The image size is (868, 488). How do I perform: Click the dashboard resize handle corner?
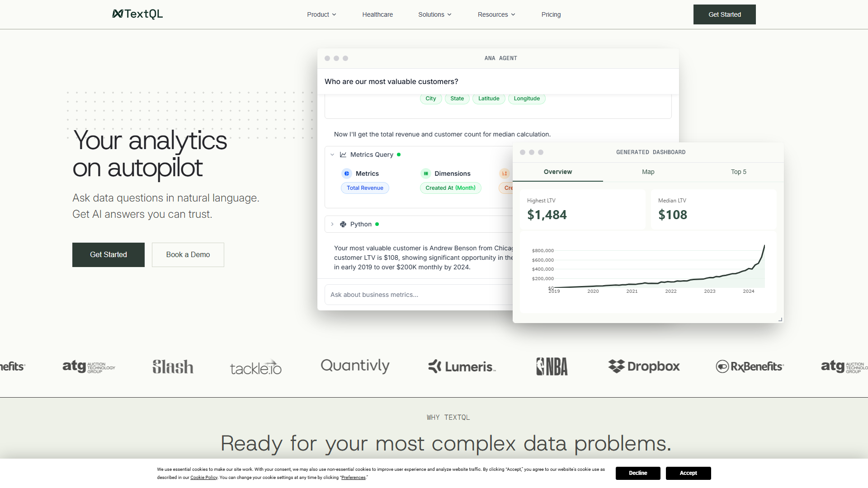pos(780,319)
